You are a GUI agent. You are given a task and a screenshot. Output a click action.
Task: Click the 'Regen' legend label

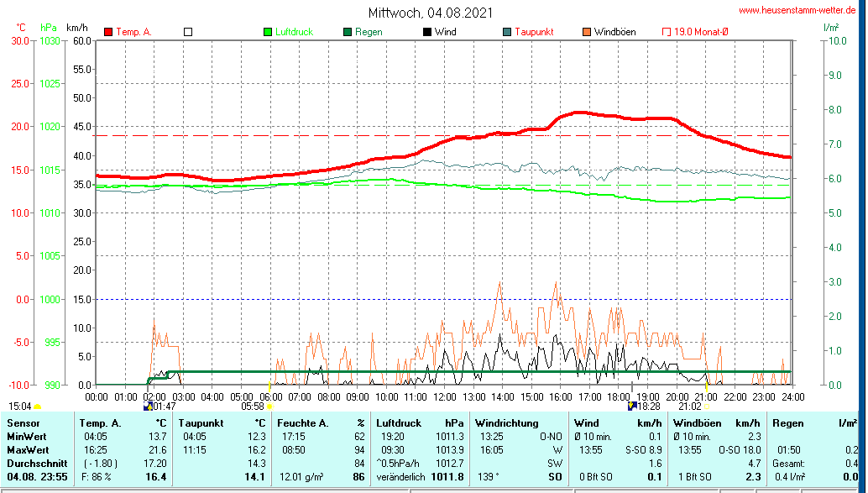369,32
